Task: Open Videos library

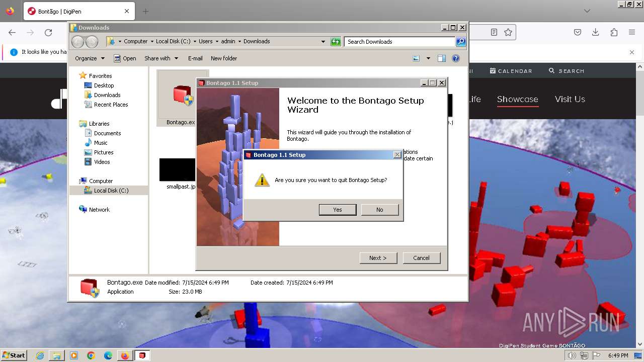Action: pyautogui.click(x=102, y=162)
